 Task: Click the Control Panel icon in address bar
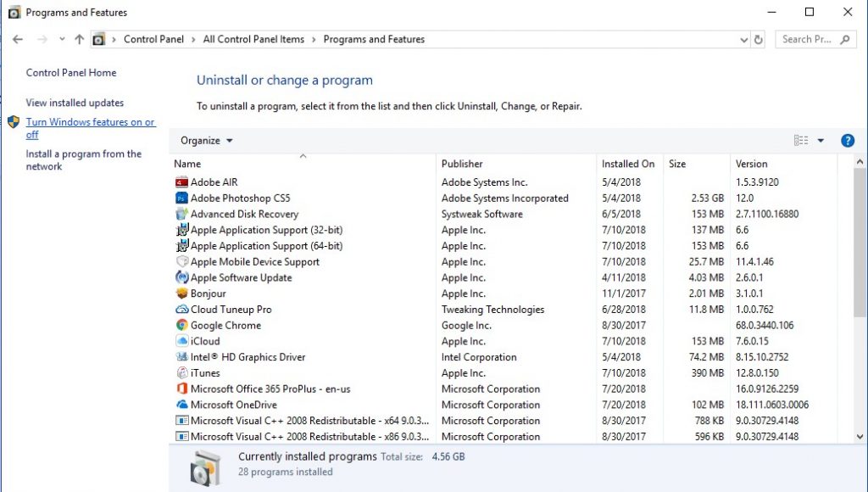[x=98, y=39]
